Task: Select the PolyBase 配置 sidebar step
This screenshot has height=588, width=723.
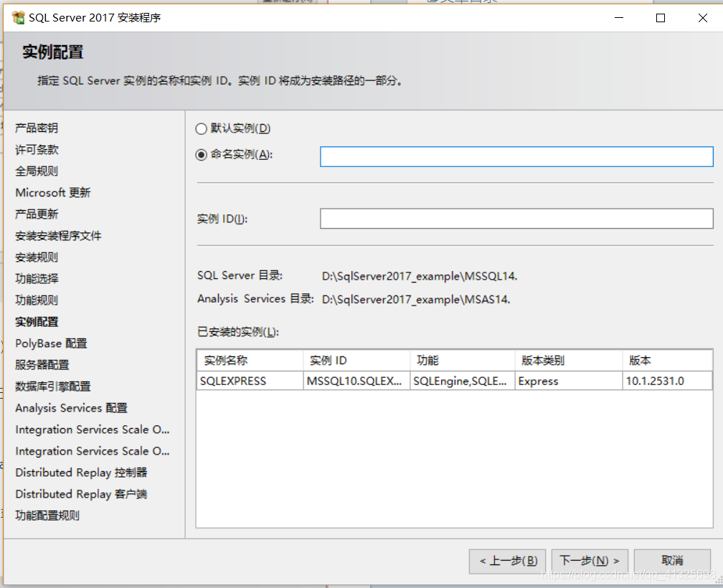Action: tap(51, 343)
